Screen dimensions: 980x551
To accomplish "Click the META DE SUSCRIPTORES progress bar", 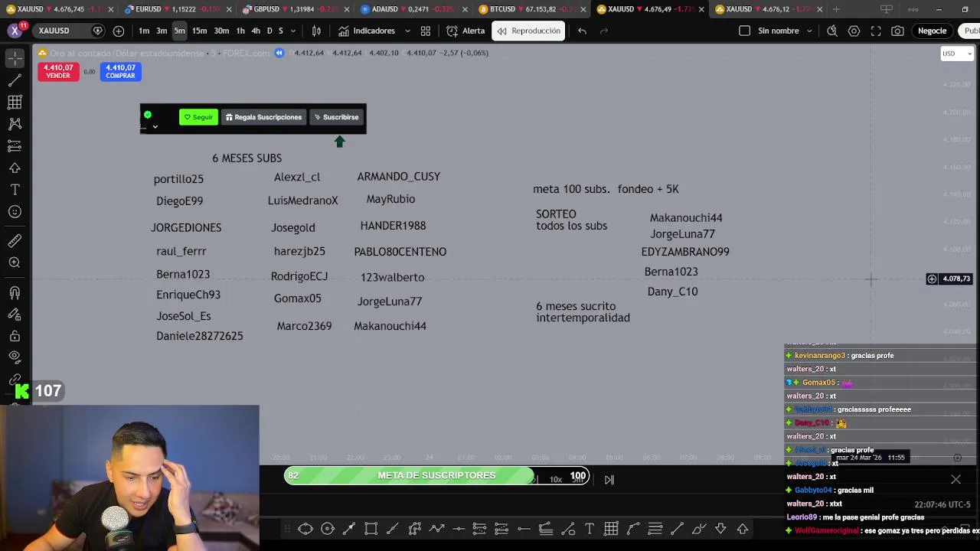I will pos(436,475).
